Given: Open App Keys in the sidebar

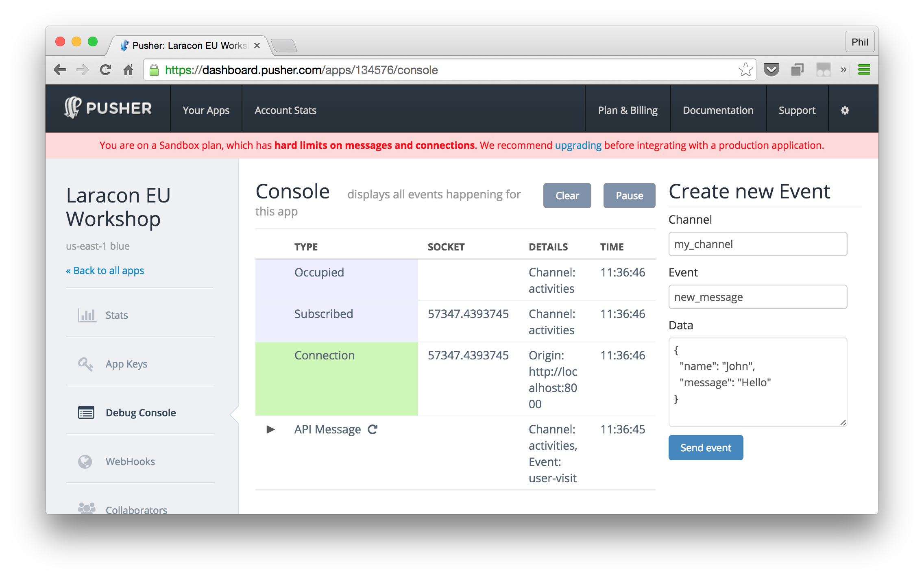Looking at the screenshot, I should click(x=126, y=364).
